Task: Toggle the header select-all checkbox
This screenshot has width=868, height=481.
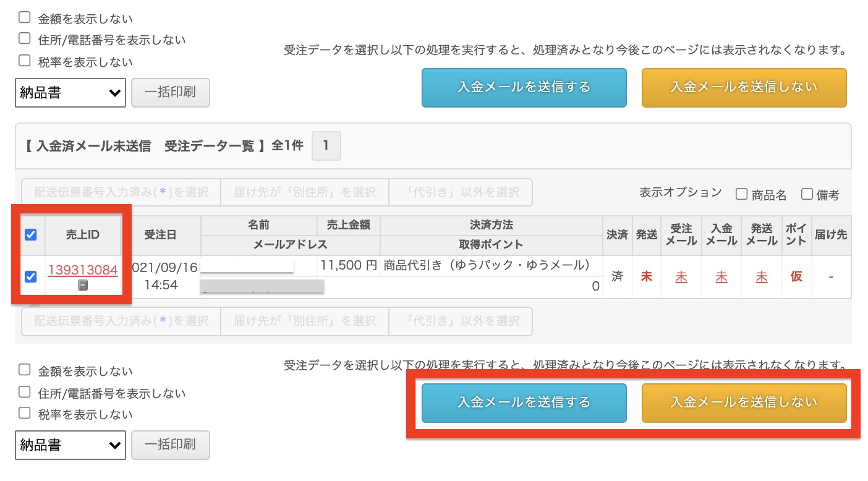Action: pyautogui.click(x=30, y=234)
